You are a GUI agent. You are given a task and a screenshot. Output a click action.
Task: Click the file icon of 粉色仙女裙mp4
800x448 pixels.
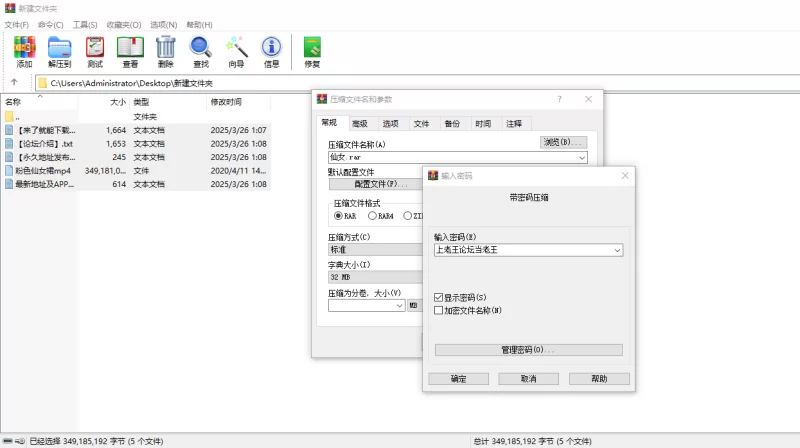click(x=9, y=170)
